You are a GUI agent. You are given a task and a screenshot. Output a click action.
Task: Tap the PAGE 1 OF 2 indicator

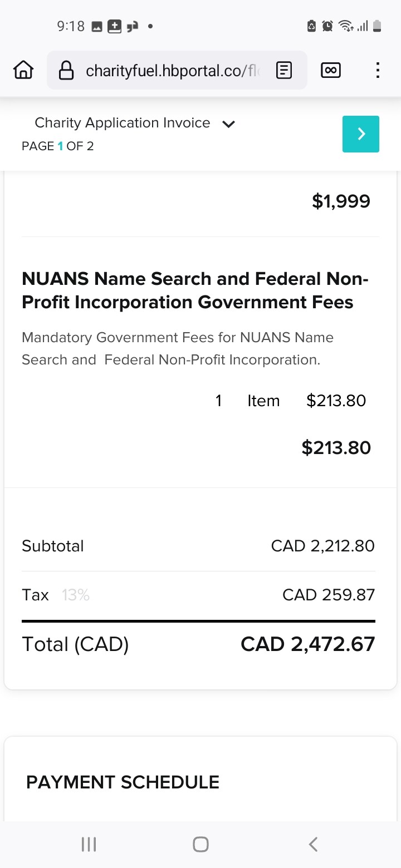[x=57, y=146]
